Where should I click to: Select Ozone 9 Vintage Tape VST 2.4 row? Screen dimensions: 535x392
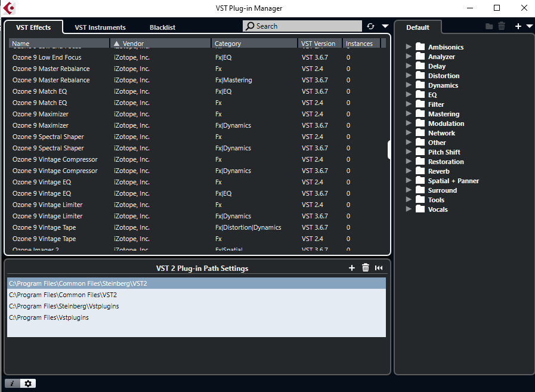point(197,239)
